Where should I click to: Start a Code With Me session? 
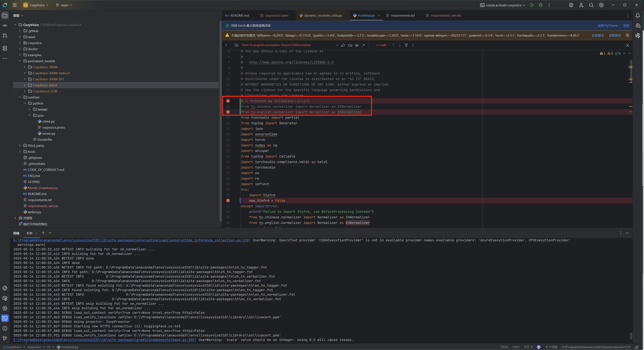click(581, 5)
